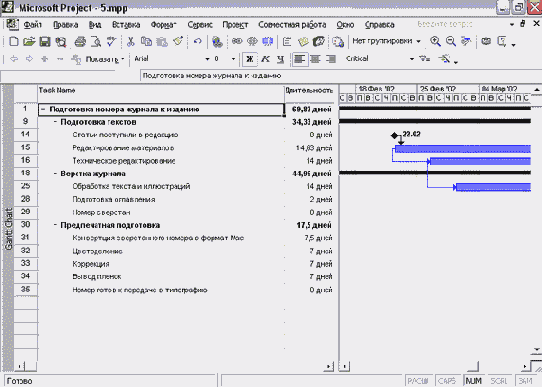The width and height of the screenshot is (542, 387).
Task: Collapse the 'Предпечатная подготовка' group
Action: 55,225
